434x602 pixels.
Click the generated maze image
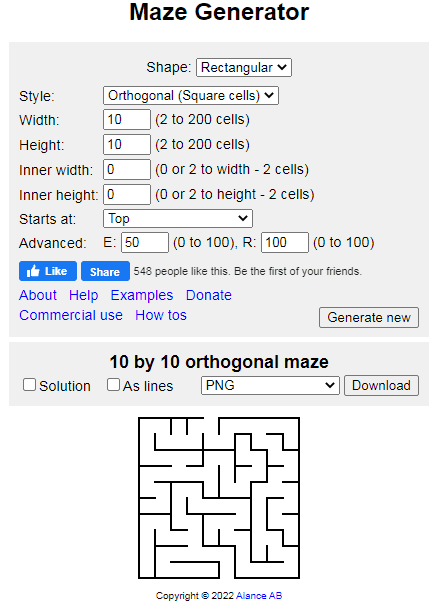[x=219, y=498]
